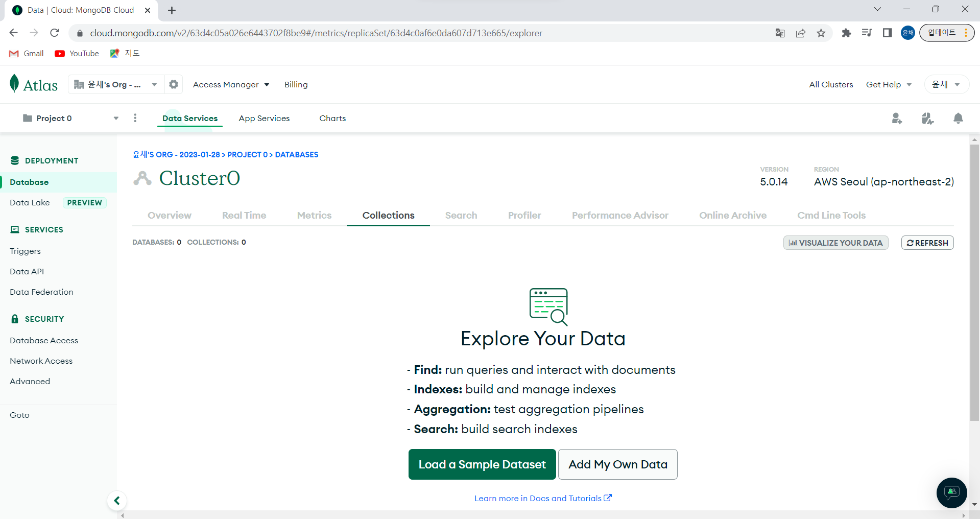Click the page vertical scrollbar
This screenshot has width=980, height=519.
[974, 282]
